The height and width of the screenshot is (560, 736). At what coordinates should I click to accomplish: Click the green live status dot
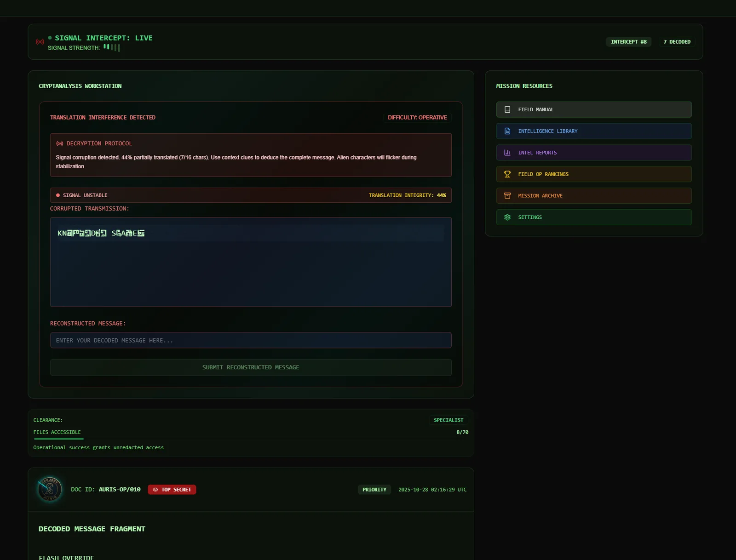tap(50, 38)
